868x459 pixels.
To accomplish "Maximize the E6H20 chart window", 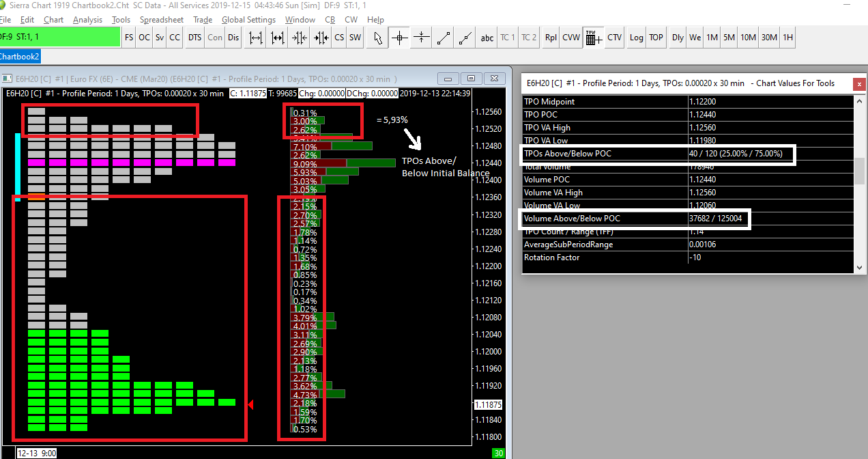I will (x=471, y=78).
